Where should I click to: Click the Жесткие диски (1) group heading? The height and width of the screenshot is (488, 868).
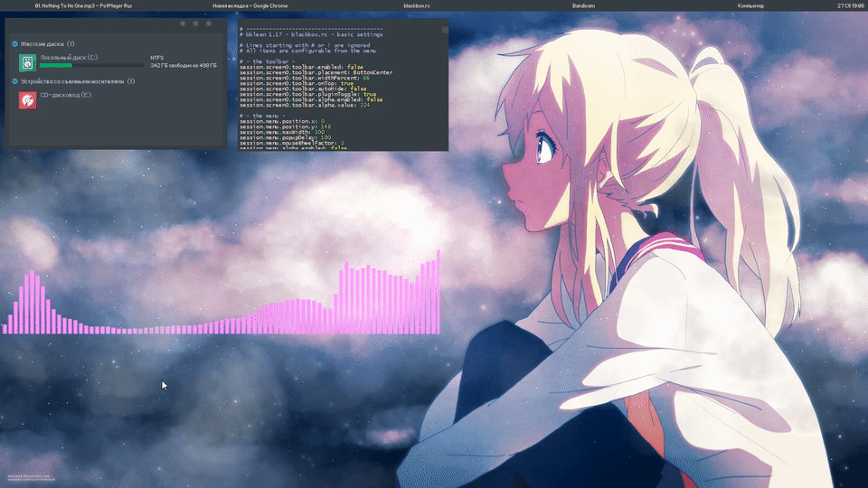(47, 43)
